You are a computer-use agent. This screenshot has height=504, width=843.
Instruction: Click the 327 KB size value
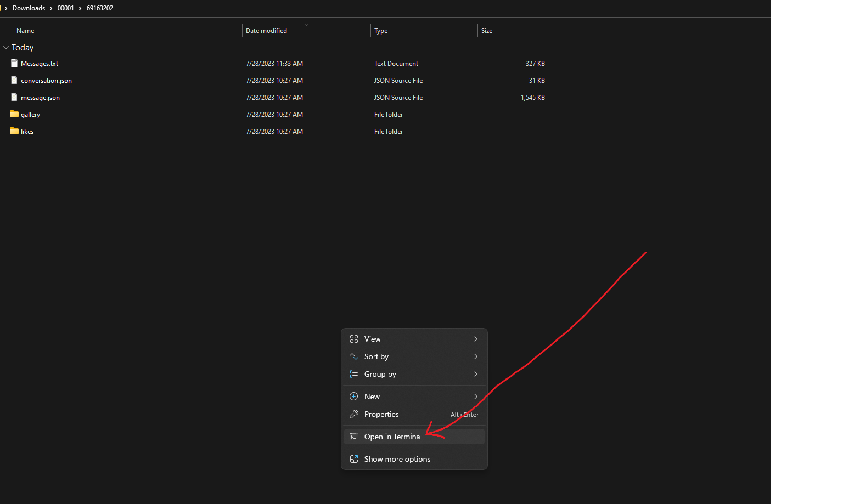[535, 64]
